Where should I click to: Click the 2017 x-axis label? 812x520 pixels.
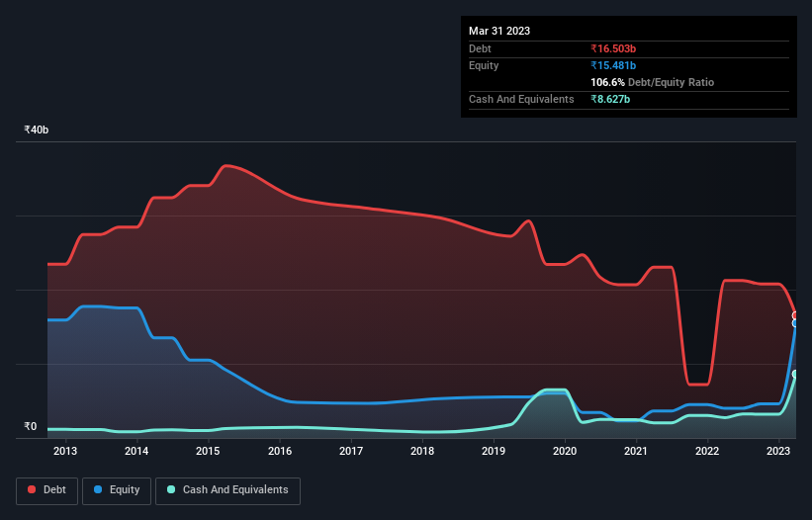(x=351, y=451)
